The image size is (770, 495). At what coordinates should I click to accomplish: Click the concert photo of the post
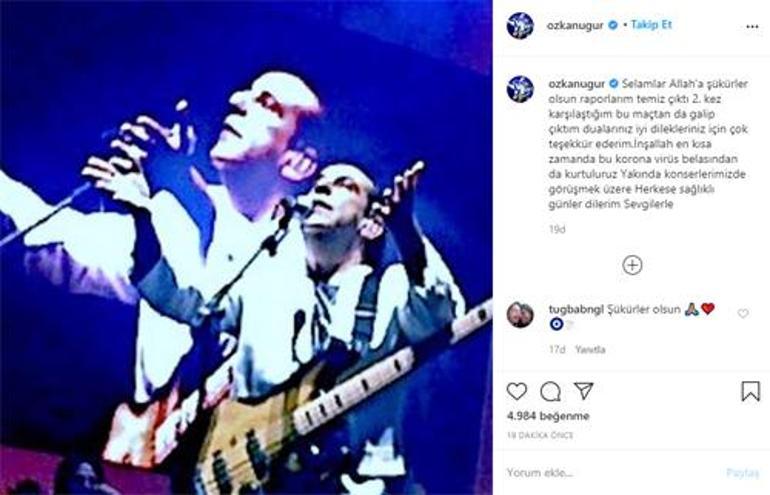pyautogui.click(x=246, y=248)
